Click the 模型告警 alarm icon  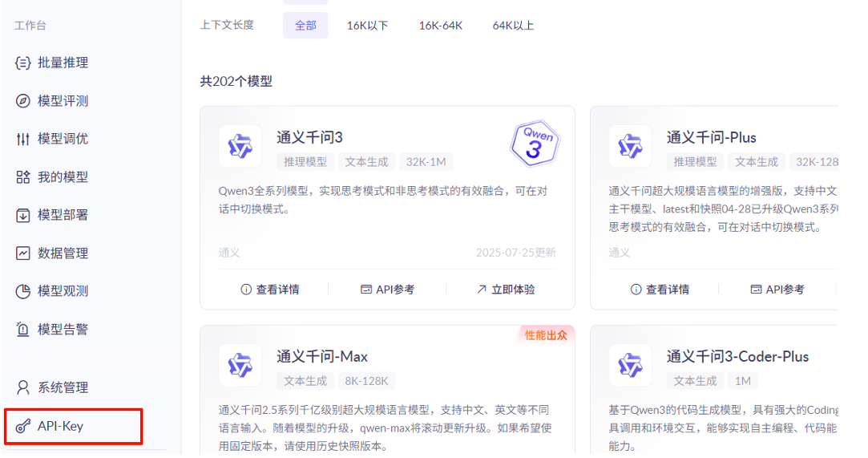click(22, 330)
